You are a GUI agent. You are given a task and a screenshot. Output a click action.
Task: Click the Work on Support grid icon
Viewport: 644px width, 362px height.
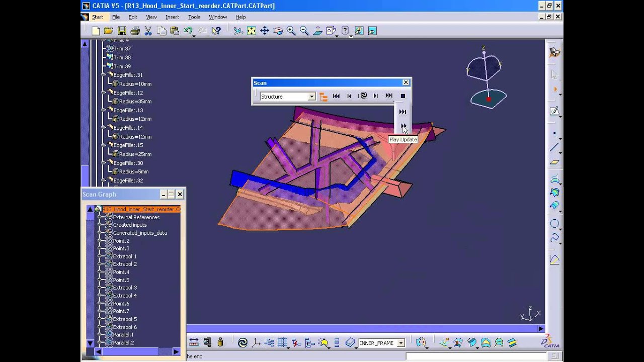click(282, 342)
